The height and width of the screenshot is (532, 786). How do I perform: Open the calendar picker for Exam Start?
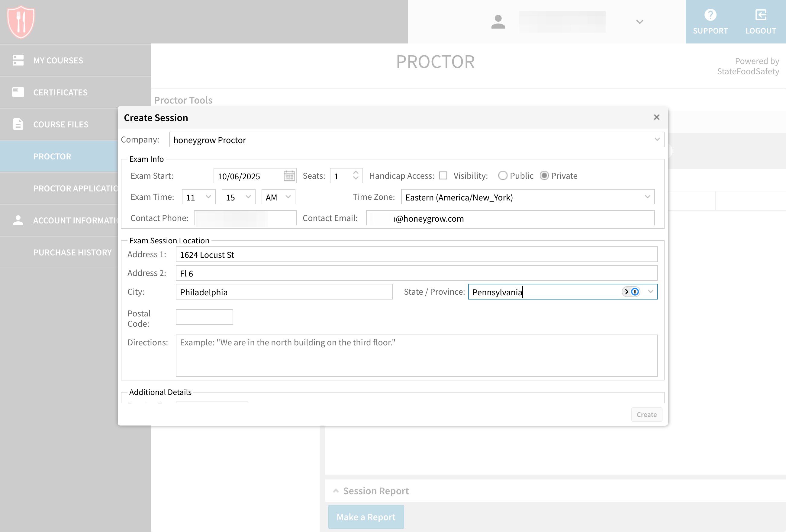tap(289, 176)
